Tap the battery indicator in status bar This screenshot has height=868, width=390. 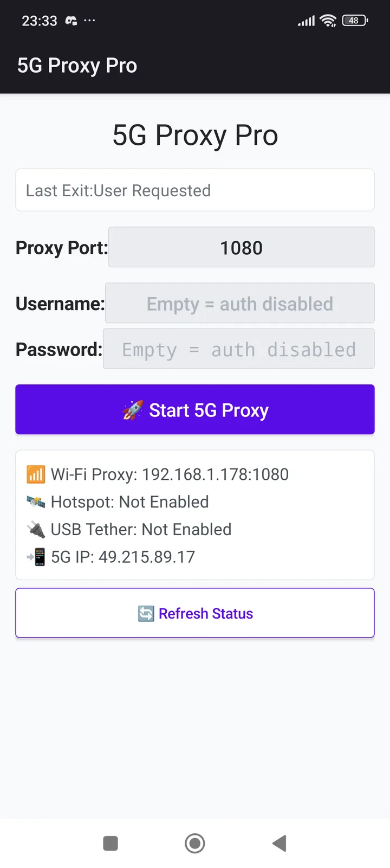coord(355,21)
